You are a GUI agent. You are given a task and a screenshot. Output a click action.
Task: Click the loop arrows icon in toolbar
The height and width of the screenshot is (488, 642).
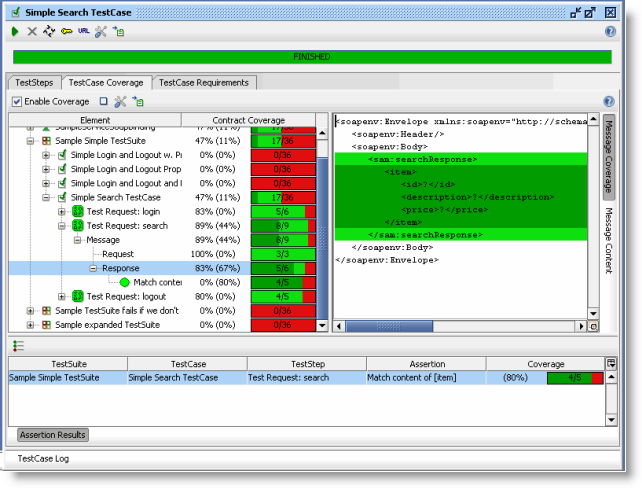coord(49,32)
